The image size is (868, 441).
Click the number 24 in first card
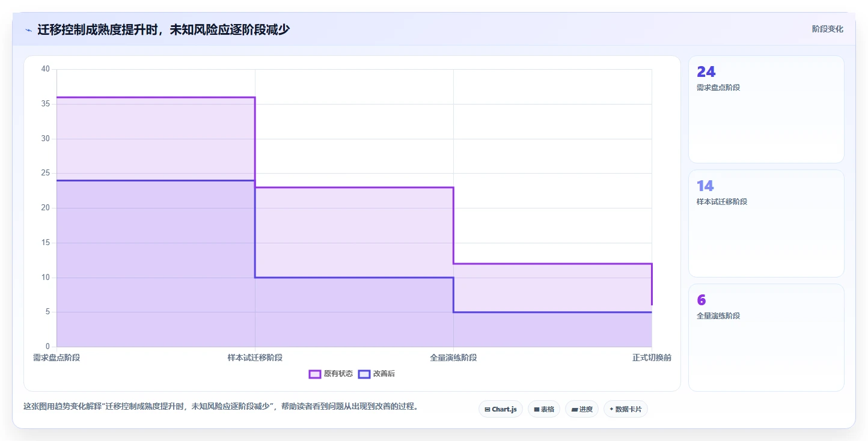click(706, 71)
